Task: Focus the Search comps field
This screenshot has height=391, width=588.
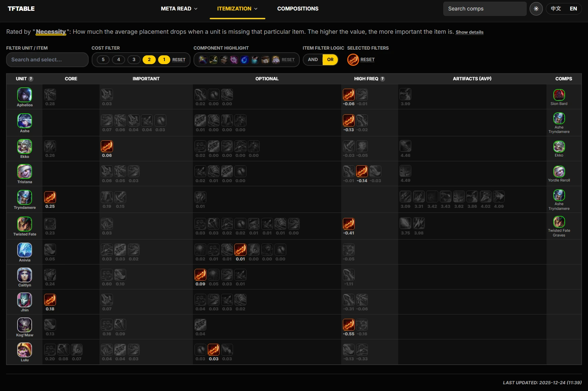Action: (x=484, y=9)
